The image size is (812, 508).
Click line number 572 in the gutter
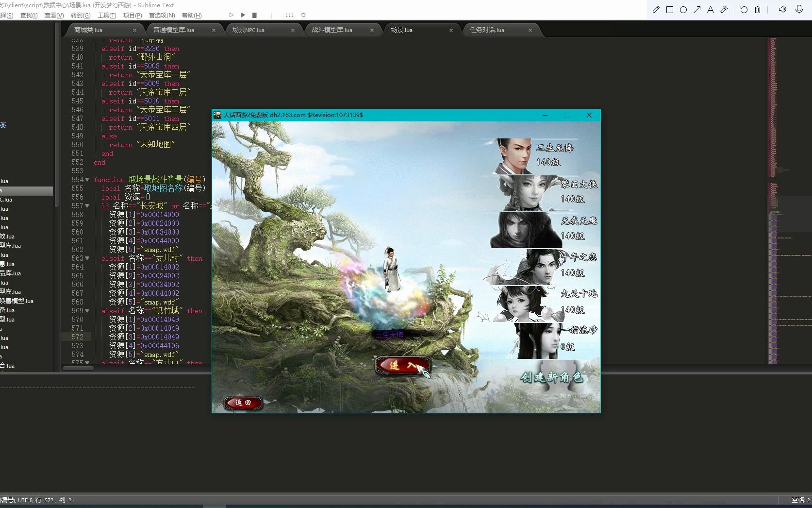coord(78,337)
